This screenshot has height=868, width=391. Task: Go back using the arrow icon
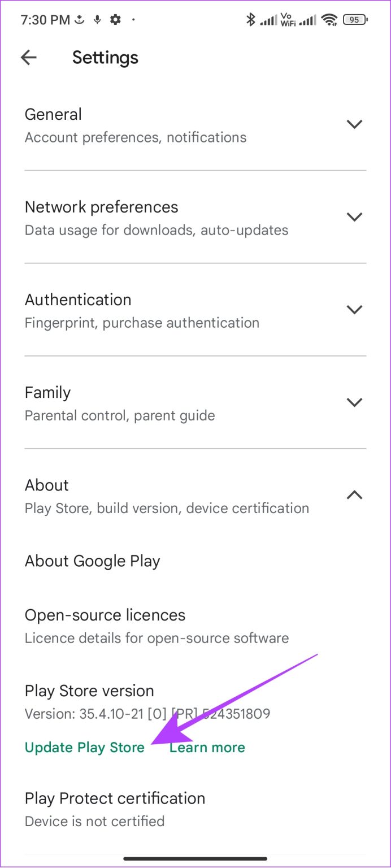click(x=28, y=57)
